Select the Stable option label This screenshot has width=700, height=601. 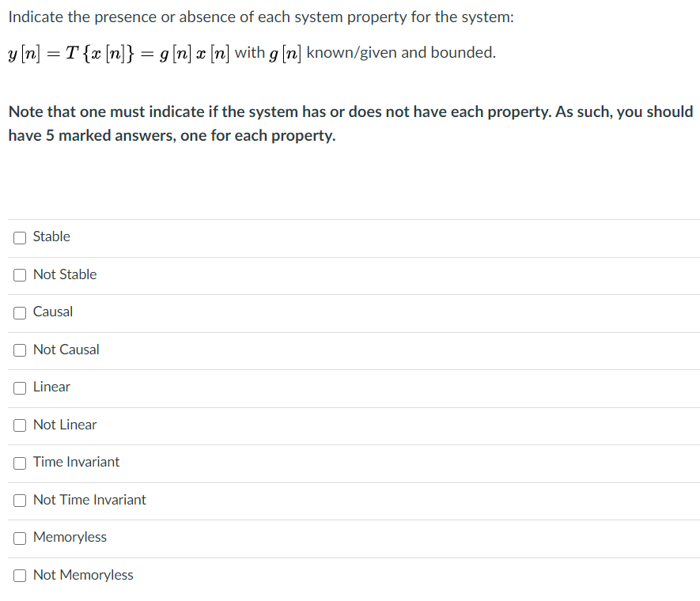coord(51,236)
